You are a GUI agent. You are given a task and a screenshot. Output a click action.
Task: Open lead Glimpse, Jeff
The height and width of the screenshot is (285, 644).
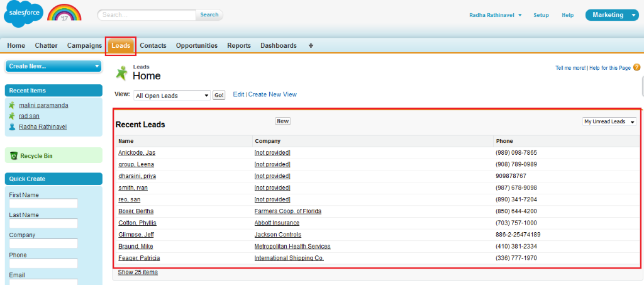[136, 235]
